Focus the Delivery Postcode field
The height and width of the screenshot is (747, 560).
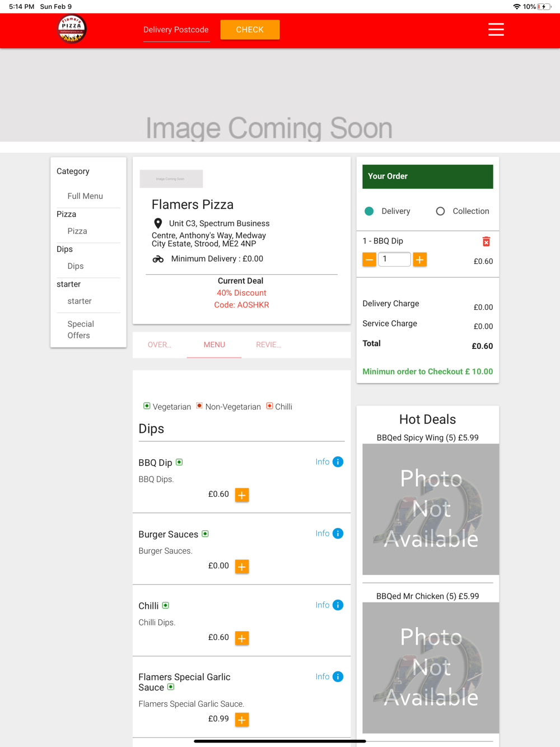click(x=176, y=30)
